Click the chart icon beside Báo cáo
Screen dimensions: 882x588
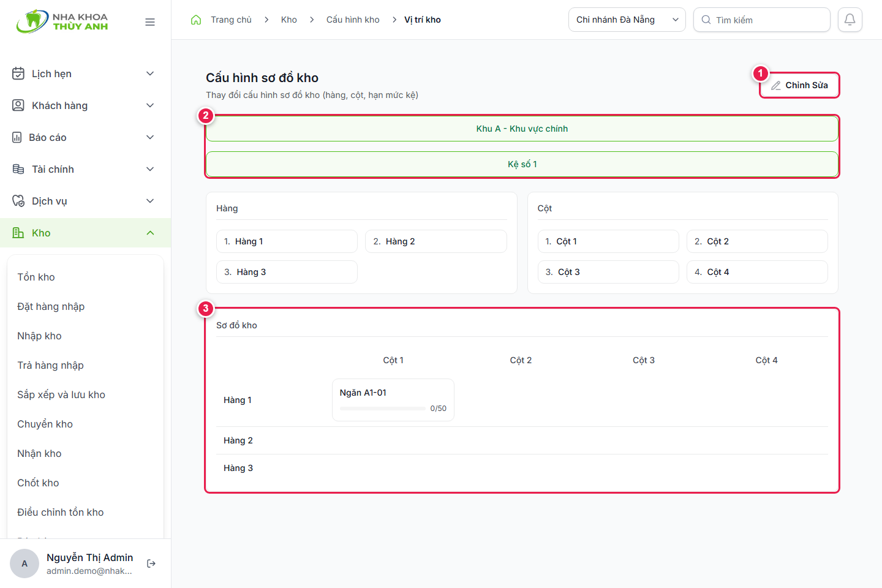pyautogui.click(x=17, y=137)
